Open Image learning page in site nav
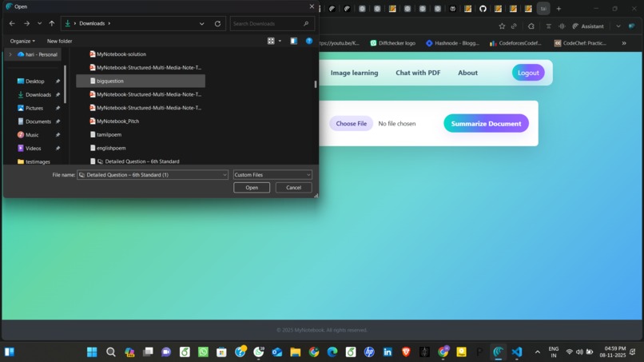 click(x=354, y=73)
